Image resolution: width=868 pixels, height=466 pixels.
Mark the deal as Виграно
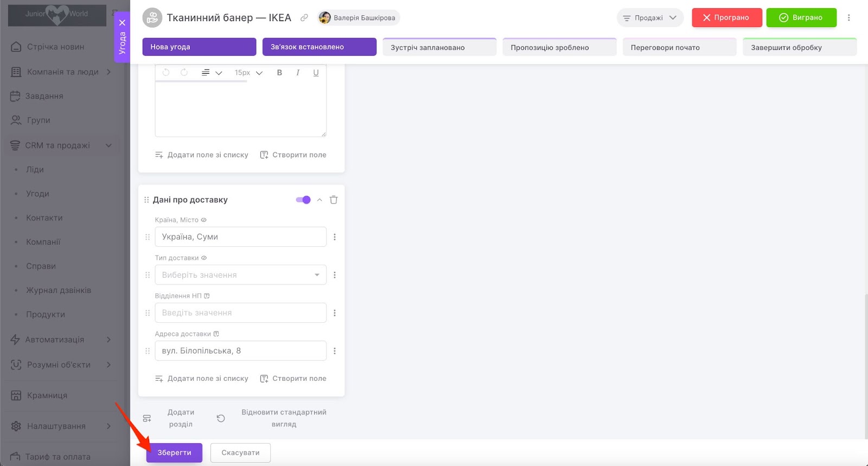[x=801, y=18]
